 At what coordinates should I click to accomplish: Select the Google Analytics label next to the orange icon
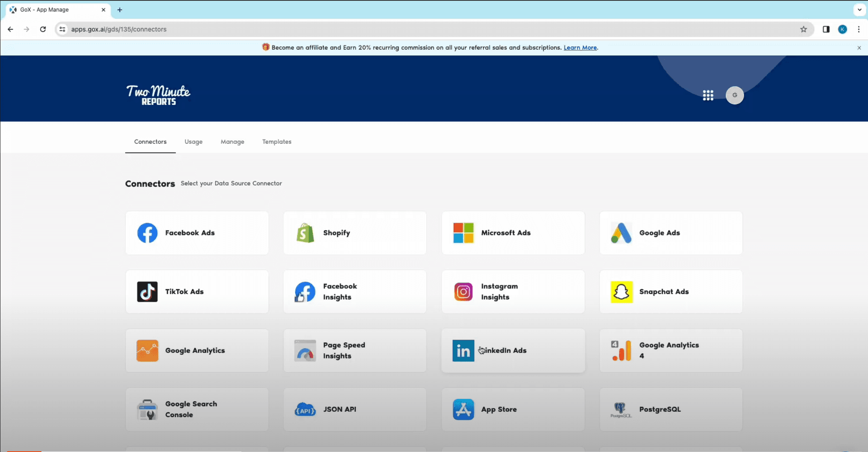pyautogui.click(x=195, y=351)
